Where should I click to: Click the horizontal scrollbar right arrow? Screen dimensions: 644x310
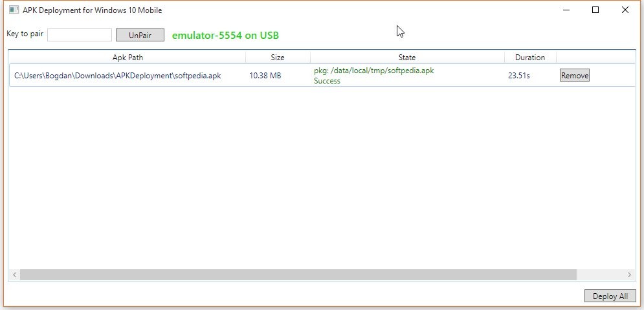(x=629, y=274)
